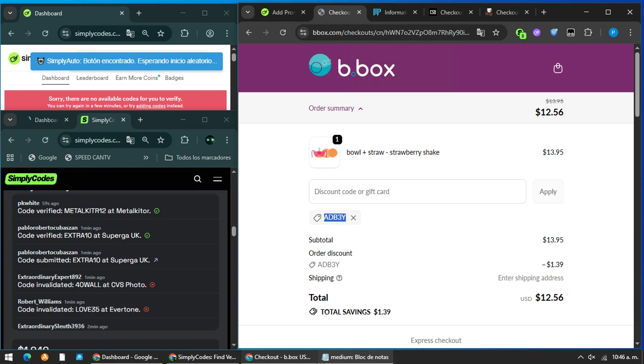Open the SimplyCodes hamburger menu
Screen dimensions: 644x364
pyautogui.click(x=218, y=179)
